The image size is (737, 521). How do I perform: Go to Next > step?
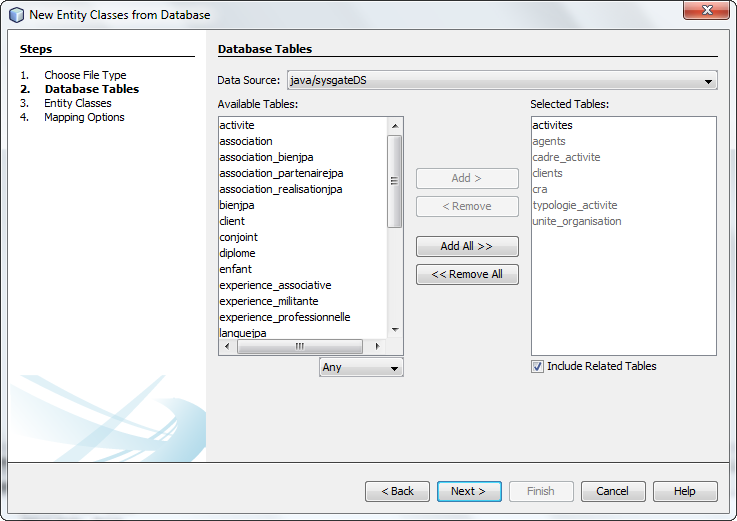[469, 491]
